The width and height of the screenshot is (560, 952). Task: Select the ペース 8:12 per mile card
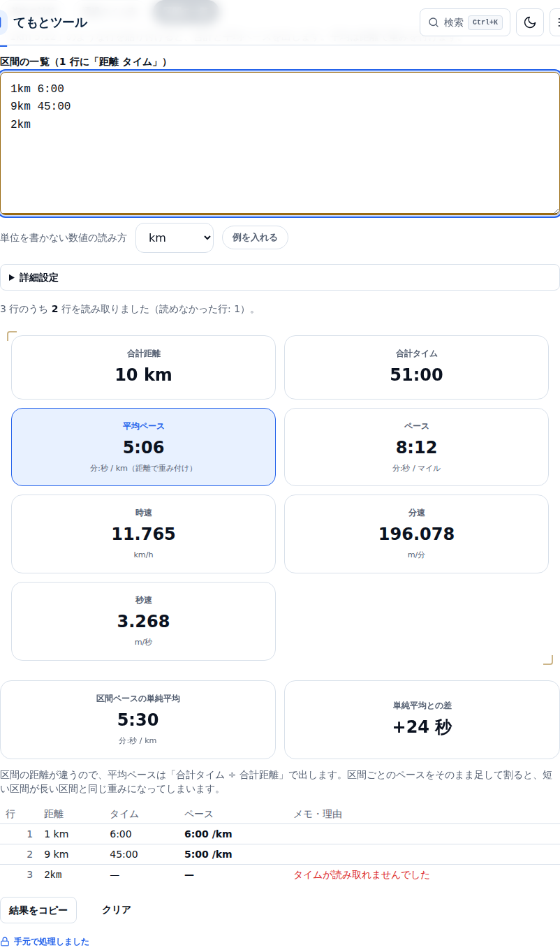pyautogui.click(x=416, y=447)
